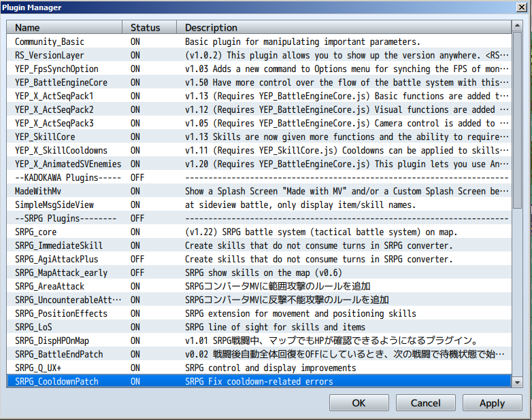Screen dimensions: 532x420
Task: Click the scrollbar down arrow
Action: pos(517,383)
